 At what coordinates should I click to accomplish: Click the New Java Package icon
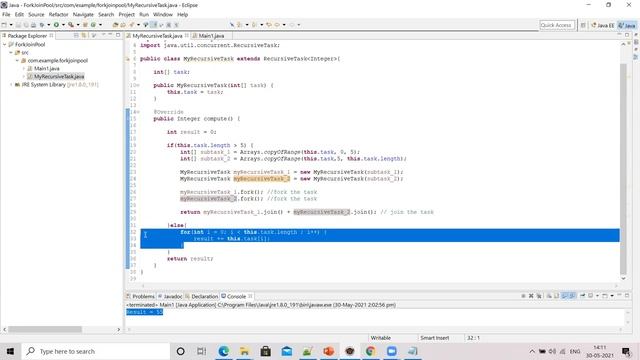coord(85,25)
